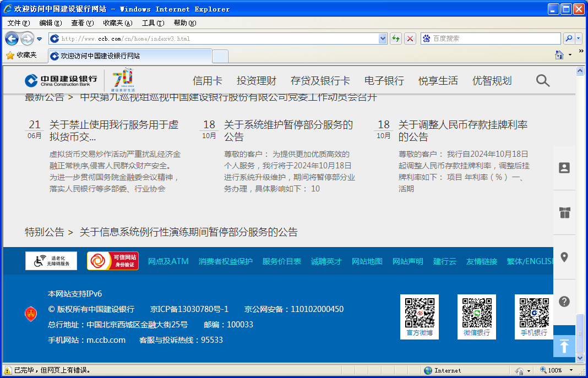Expand the address bar history dropdown
This screenshot has width=588, height=378.
[383, 38]
